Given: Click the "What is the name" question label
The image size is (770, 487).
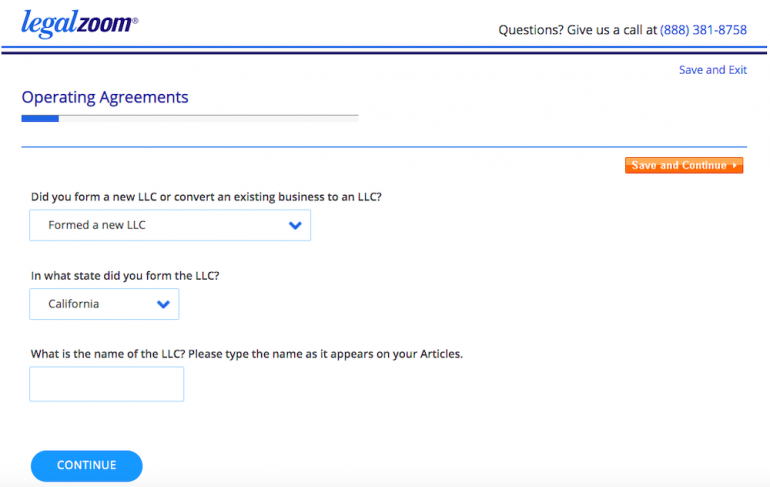Looking at the screenshot, I should point(247,354).
